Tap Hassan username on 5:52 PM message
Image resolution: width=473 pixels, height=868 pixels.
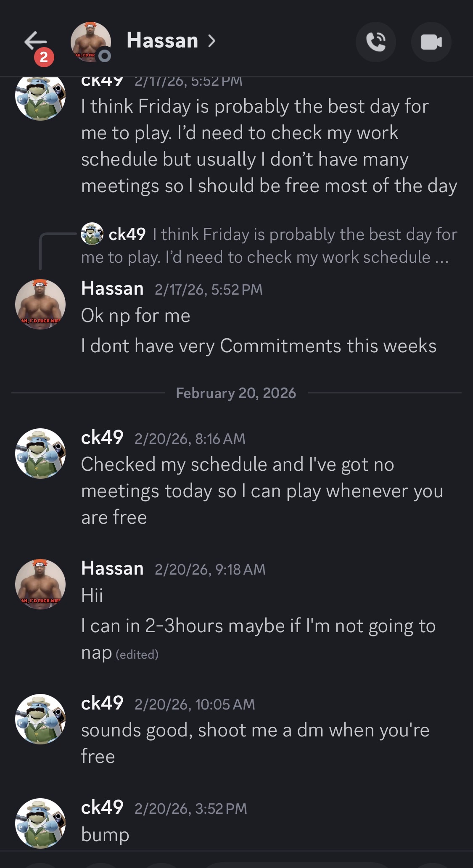click(x=112, y=289)
